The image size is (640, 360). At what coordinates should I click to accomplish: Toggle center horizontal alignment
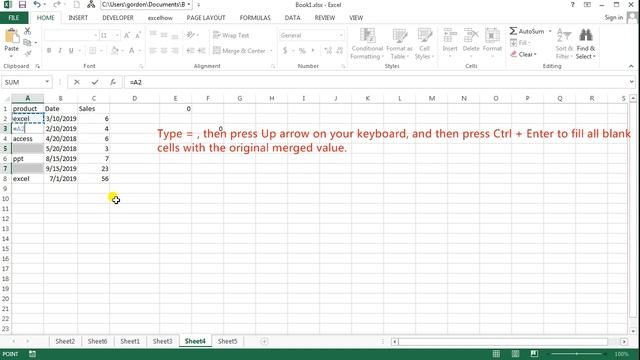tap(164, 51)
